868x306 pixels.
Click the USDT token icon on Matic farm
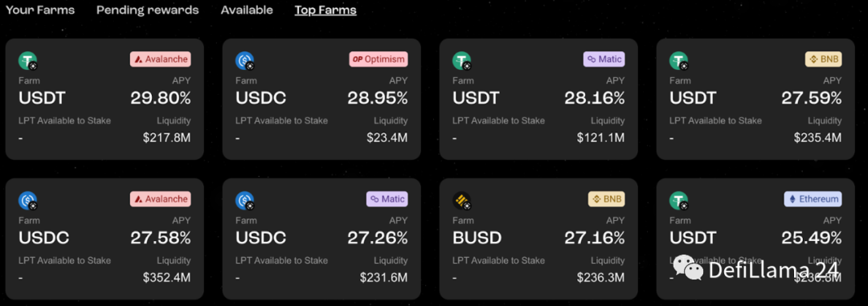pos(461,60)
